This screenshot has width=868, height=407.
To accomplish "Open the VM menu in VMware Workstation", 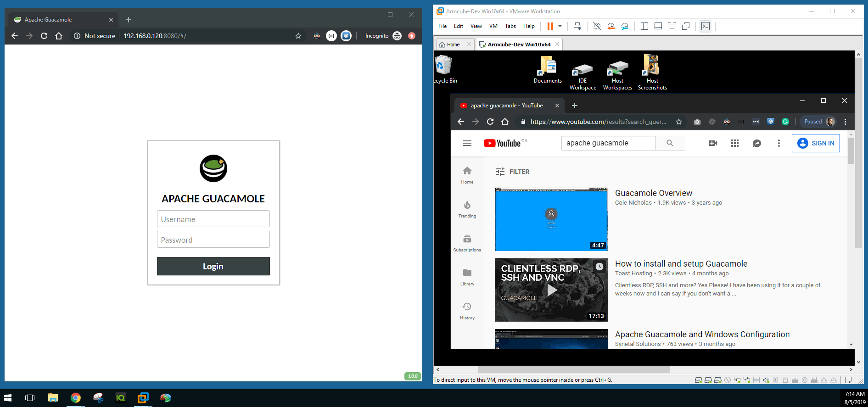I will click(493, 26).
